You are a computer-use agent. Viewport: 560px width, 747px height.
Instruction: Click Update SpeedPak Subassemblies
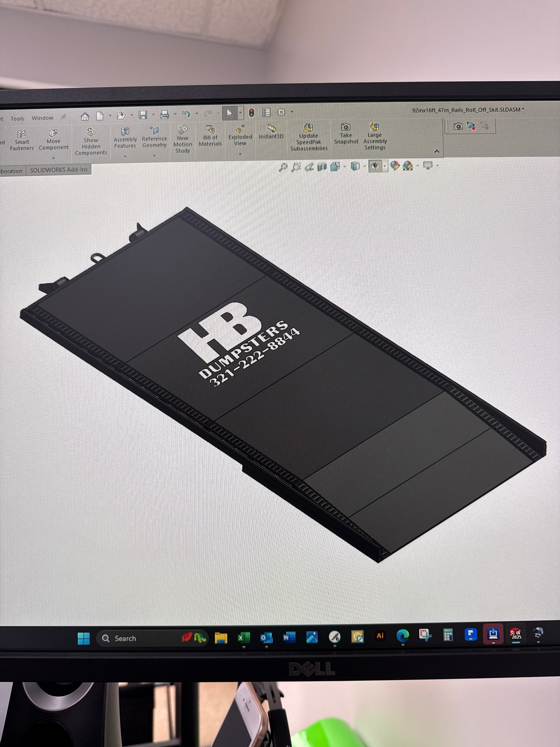coord(309,137)
